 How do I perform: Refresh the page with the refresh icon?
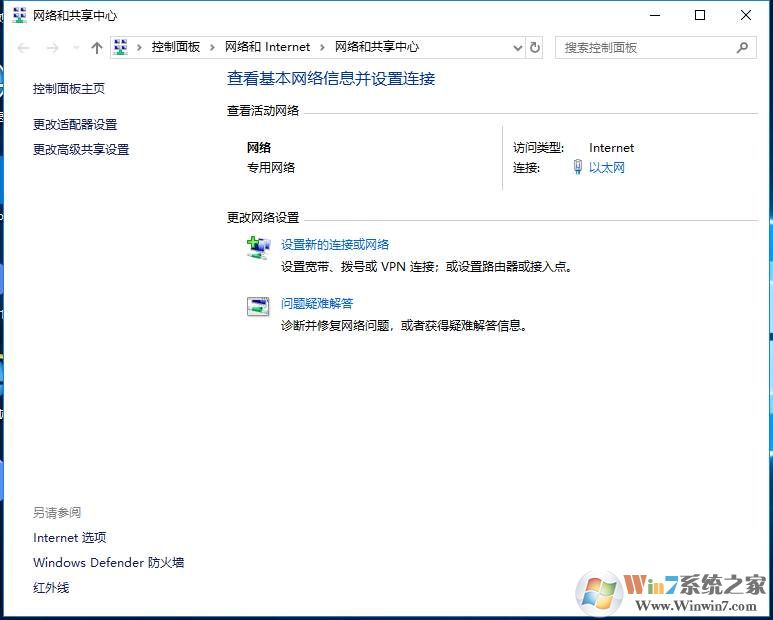[535, 47]
